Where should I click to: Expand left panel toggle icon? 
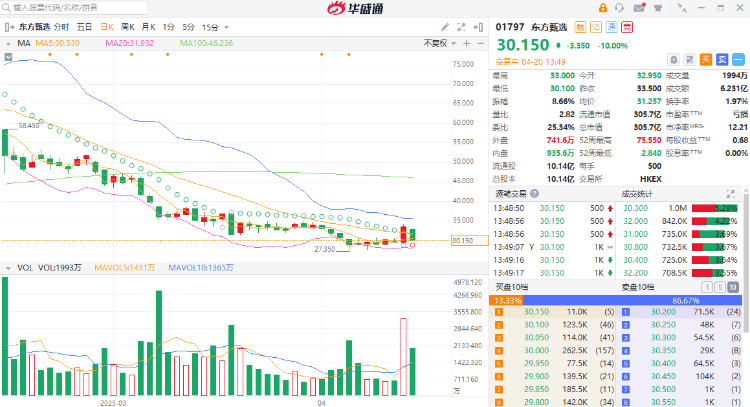point(9,27)
